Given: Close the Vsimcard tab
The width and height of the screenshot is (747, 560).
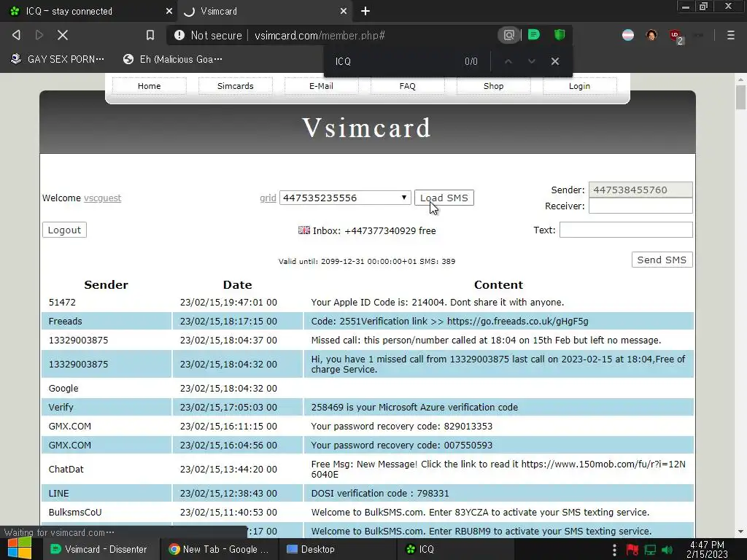Looking at the screenshot, I should 344,11.
